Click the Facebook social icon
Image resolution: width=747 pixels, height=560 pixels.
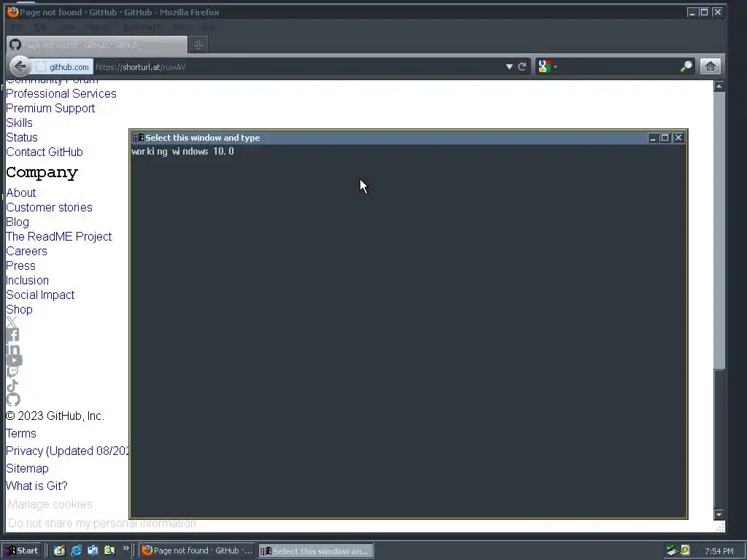tap(12, 335)
